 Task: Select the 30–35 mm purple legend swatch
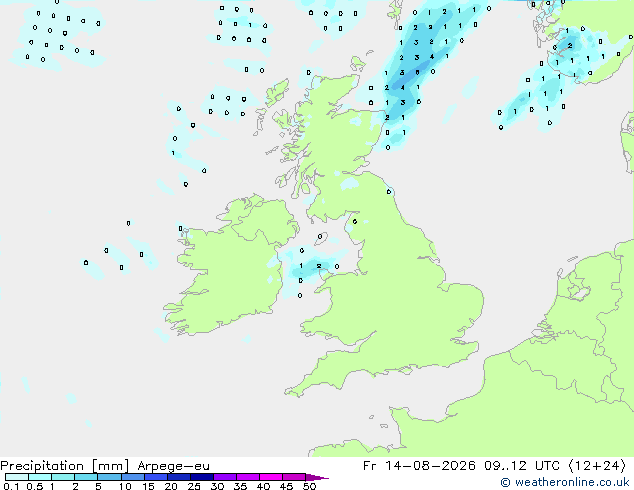pyautogui.click(x=224, y=477)
